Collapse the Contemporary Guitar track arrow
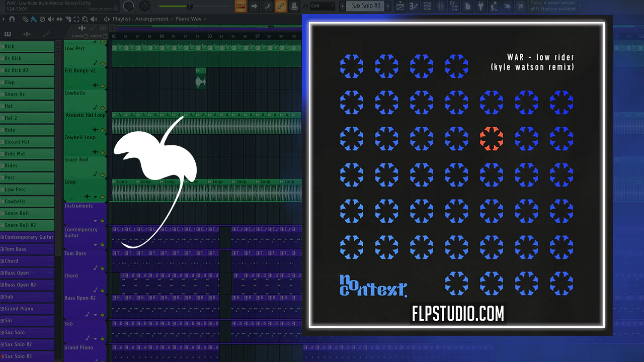This screenshot has width=644, height=362. click(x=96, y=245)
